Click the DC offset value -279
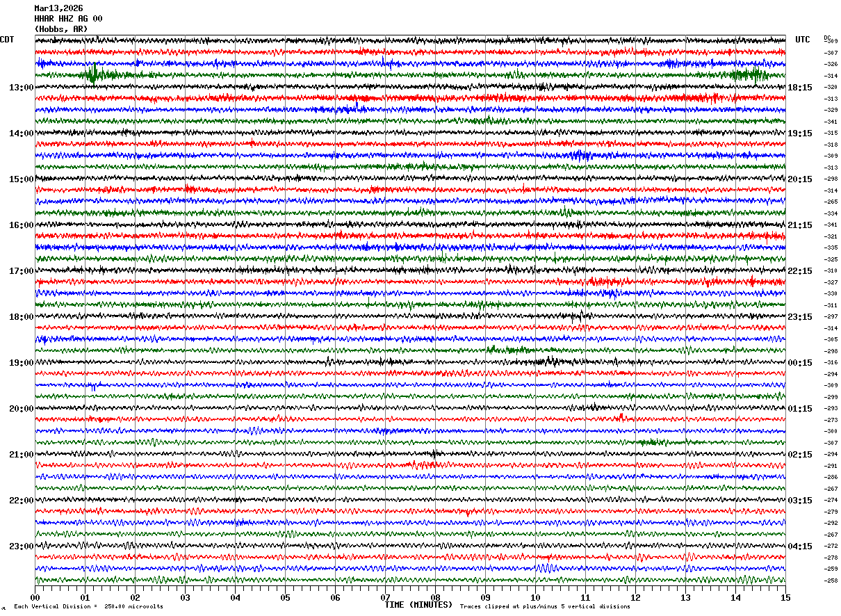841x616 pixels. [x=831, y=512]
